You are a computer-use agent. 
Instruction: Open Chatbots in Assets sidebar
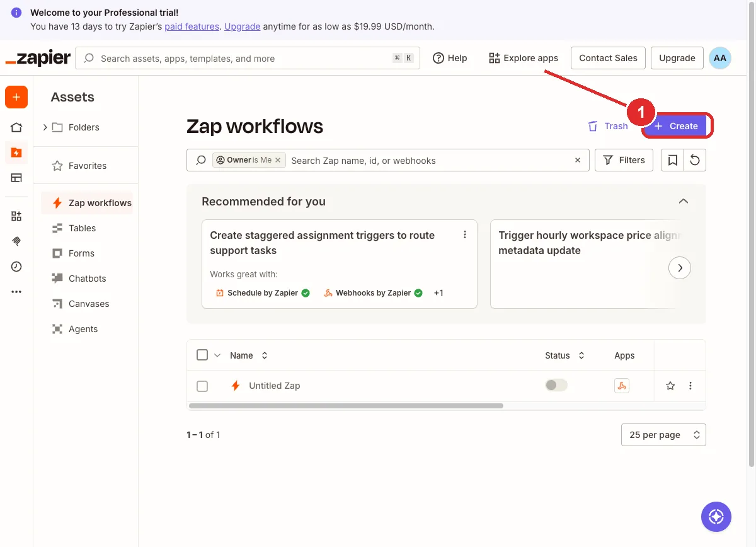pyautogui.click(x=87, y=279)
